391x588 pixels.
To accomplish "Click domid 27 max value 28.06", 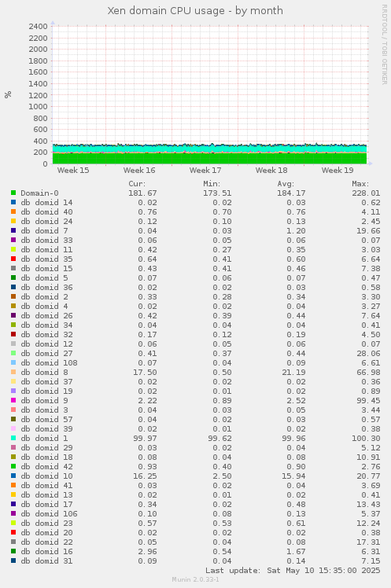I will 368,353.
